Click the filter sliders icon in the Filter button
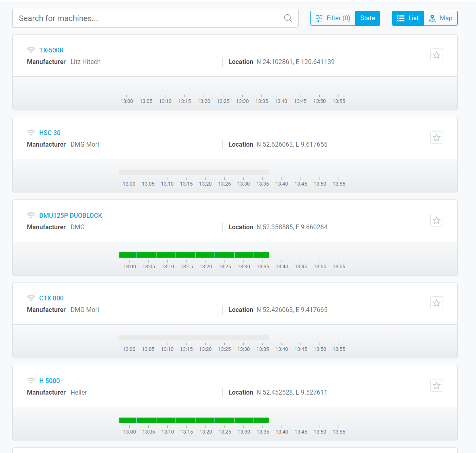This screenshot has height=453, width=476. (x=319, y=18)
